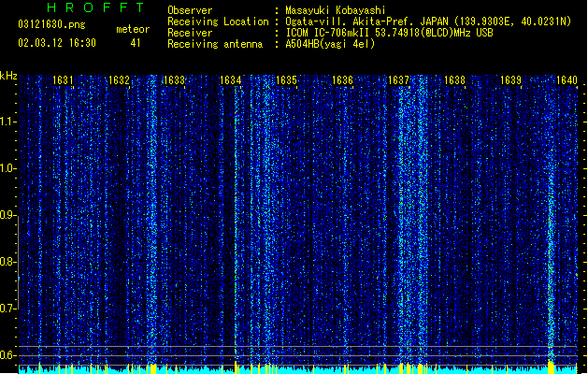Screen dimensions: 588x374
Task: Select the file name 03121630.png
Action: (x=51, y=24)
